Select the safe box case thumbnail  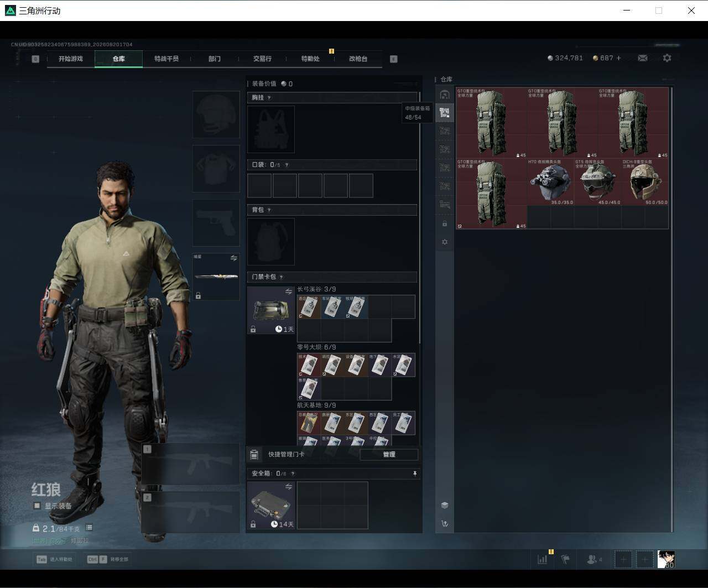click(271, 505)
